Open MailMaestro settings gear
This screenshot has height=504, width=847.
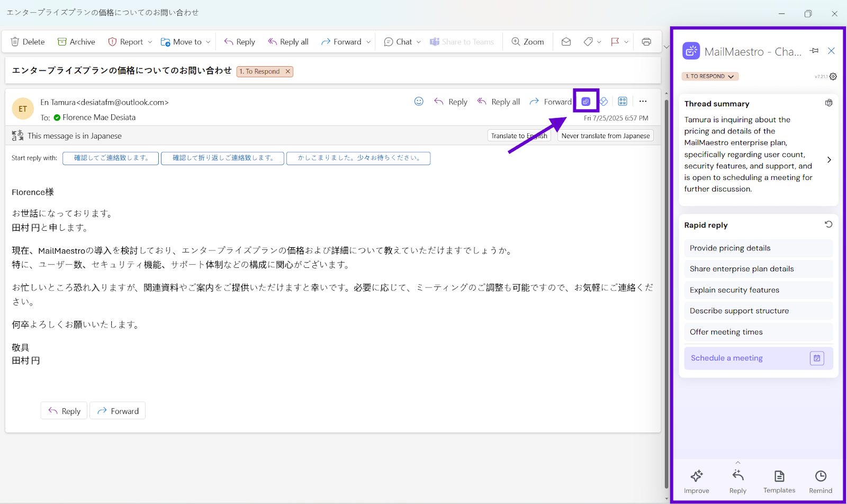pos(833,76)
